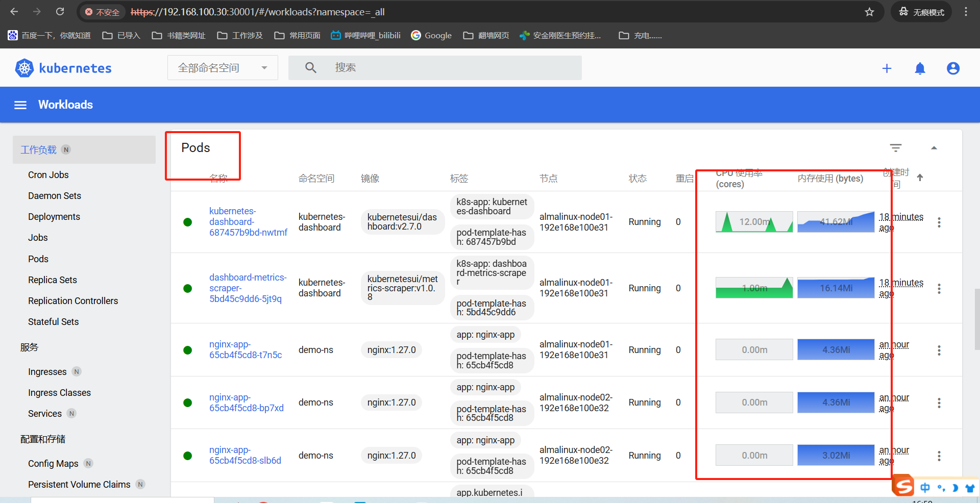Open the Chrome three-dot menu

[966, 12]
